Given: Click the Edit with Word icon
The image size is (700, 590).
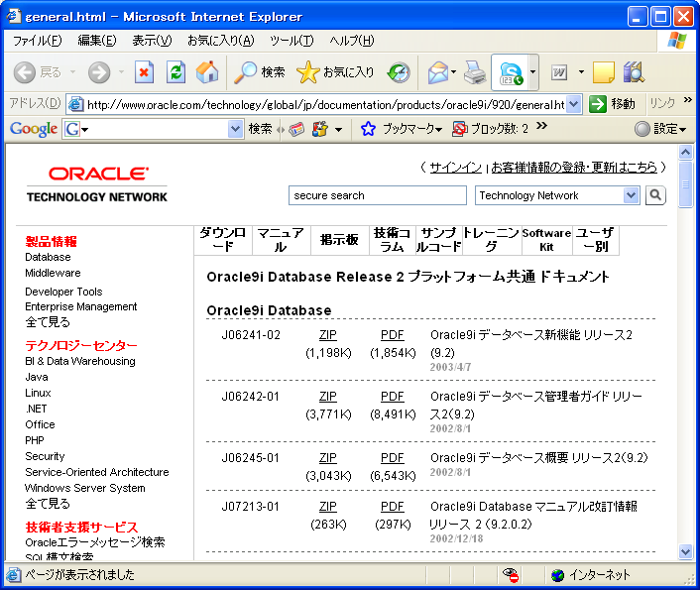Looking at the screenshot, I should [x=559, y=72].
